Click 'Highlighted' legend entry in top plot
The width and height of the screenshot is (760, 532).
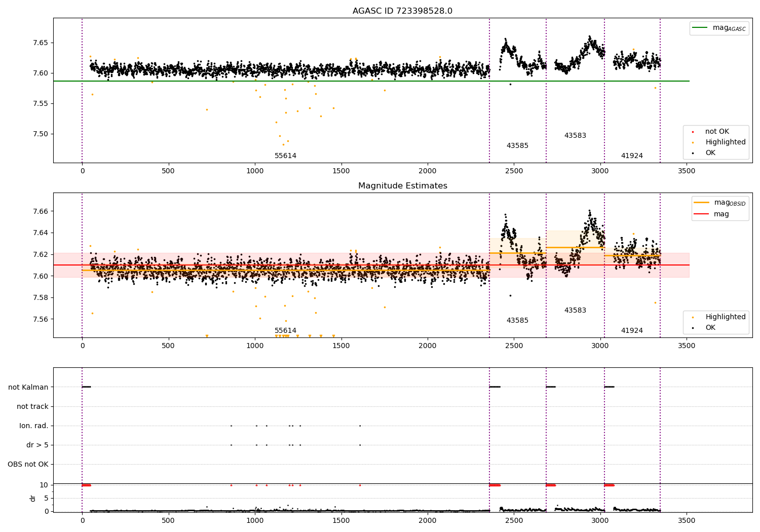tap(725, 142)
